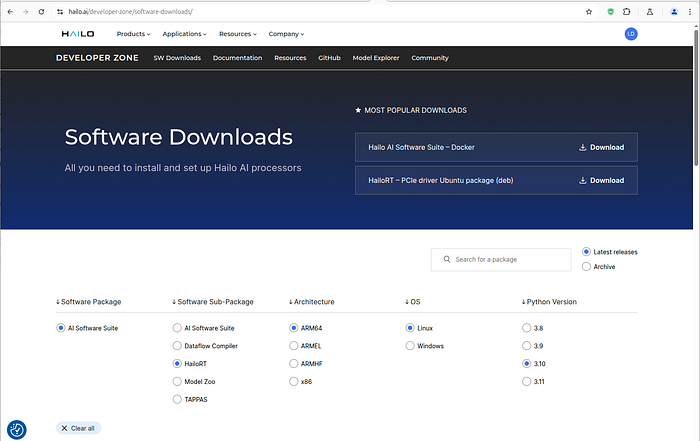Image resolution: width=700 pixels, height=441 pixels.
Task: Open the cookie preferences badge
Action: tap(16, 429)
